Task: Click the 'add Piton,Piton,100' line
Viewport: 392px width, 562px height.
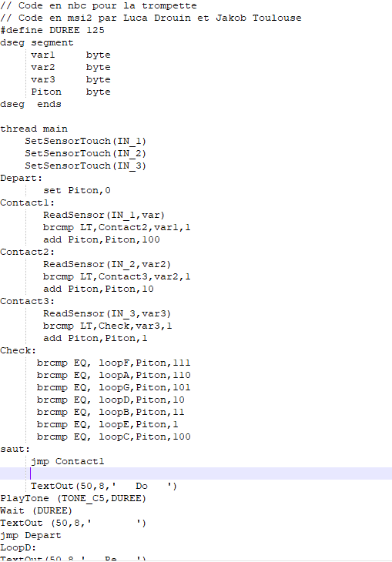Action: (102, 239)
